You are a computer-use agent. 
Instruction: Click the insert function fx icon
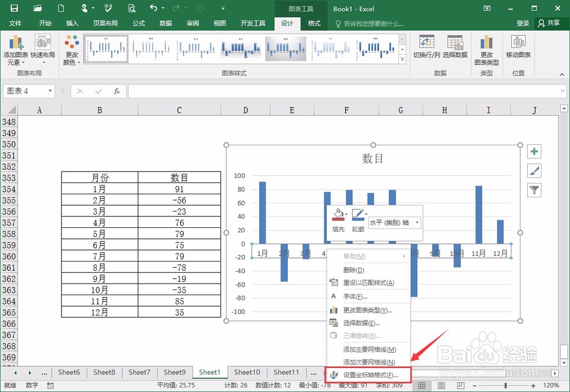click(x=117, y=91)
